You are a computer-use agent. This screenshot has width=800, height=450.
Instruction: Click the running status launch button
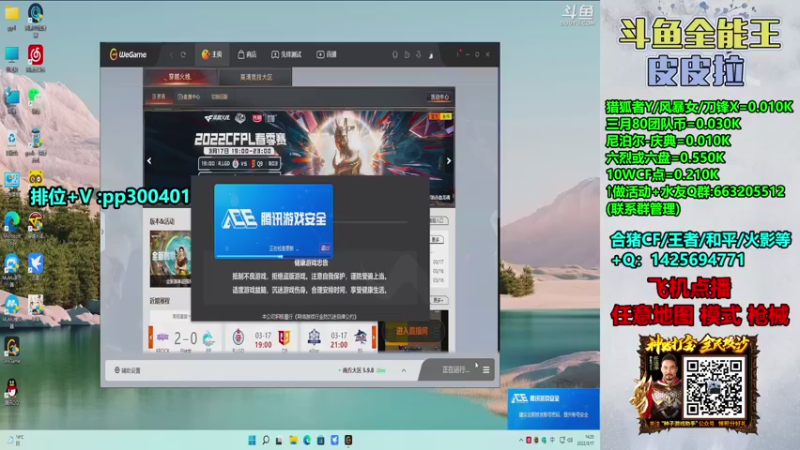[x=455, y=369]
